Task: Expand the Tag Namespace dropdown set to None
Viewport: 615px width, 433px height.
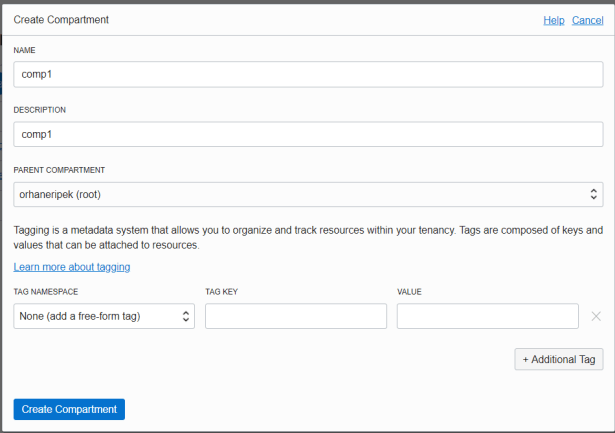Action: tap(100, 317)
